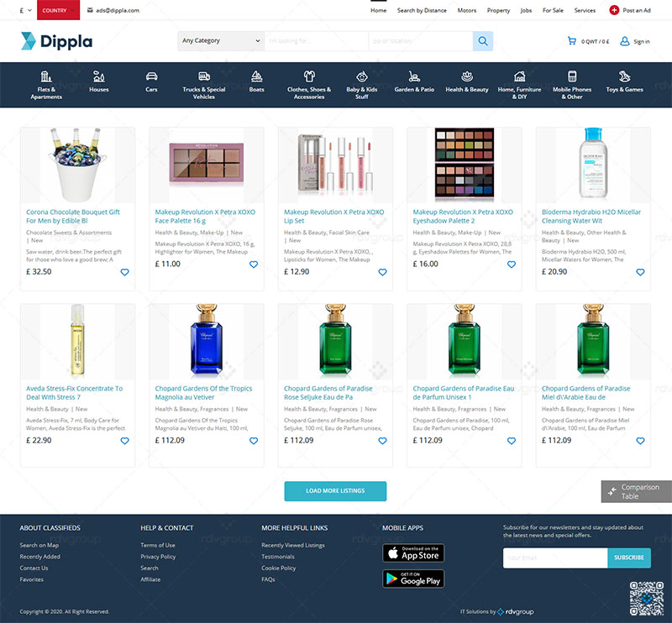Open the Health & Beauty category icon
The height and width of the screenshot is (623, 672).
[x=467, y=76]
